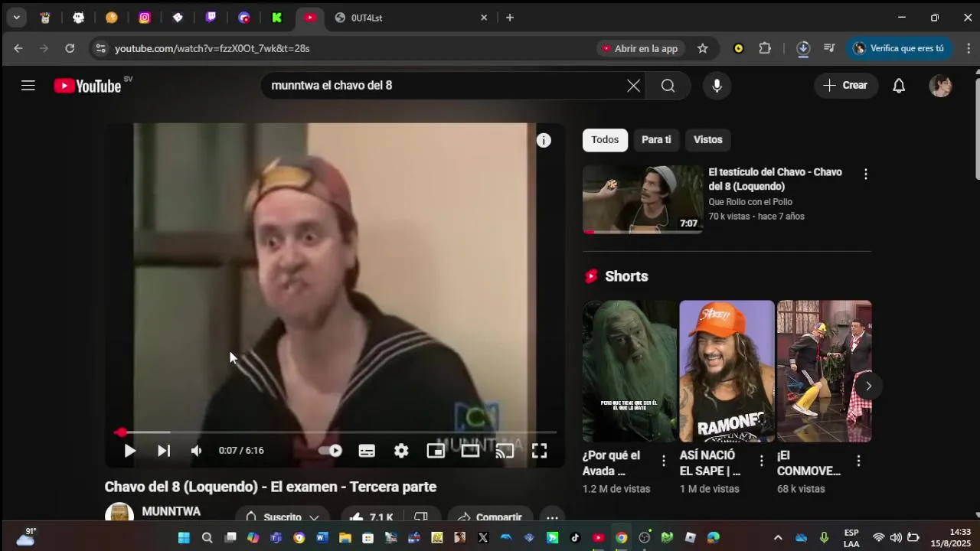Click the Crear button
Viewport: 980px width, 551px height.
point(846,86)
